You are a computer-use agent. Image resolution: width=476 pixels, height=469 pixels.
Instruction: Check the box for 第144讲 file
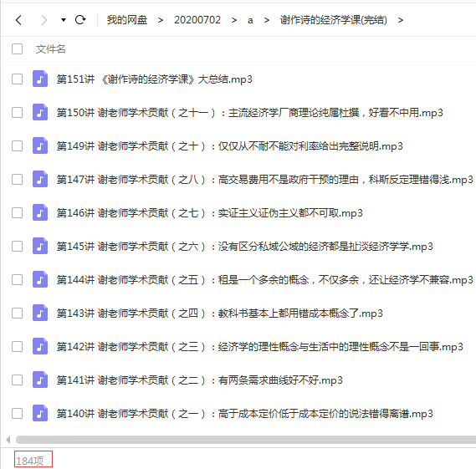click(17, 280)
